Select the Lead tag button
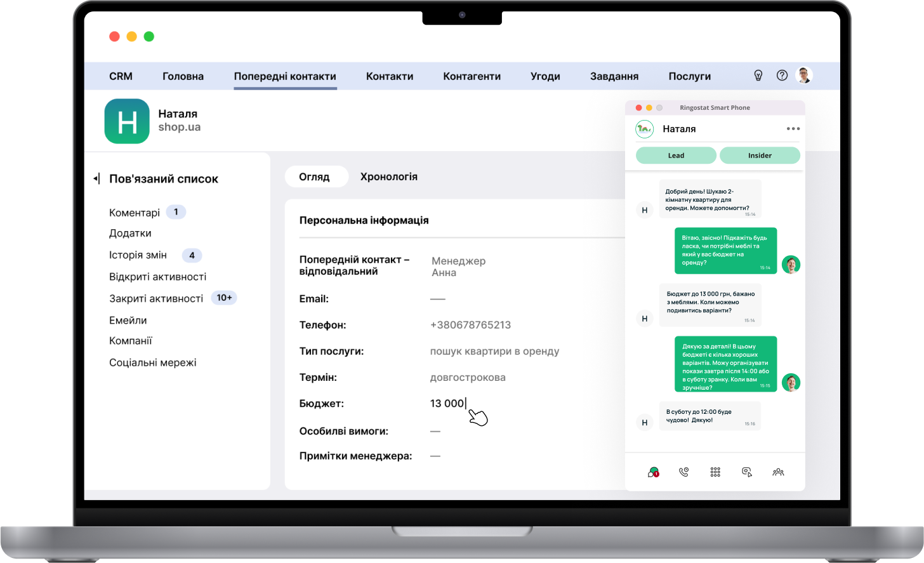The width and height of the screenshot is (924, 563). pos(676,156)
